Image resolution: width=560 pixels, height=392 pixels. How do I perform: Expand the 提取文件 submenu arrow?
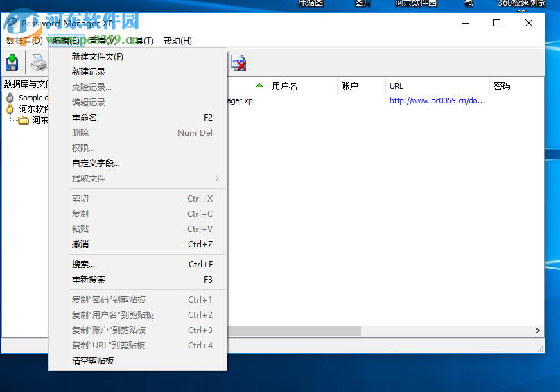tap(217, 179)
